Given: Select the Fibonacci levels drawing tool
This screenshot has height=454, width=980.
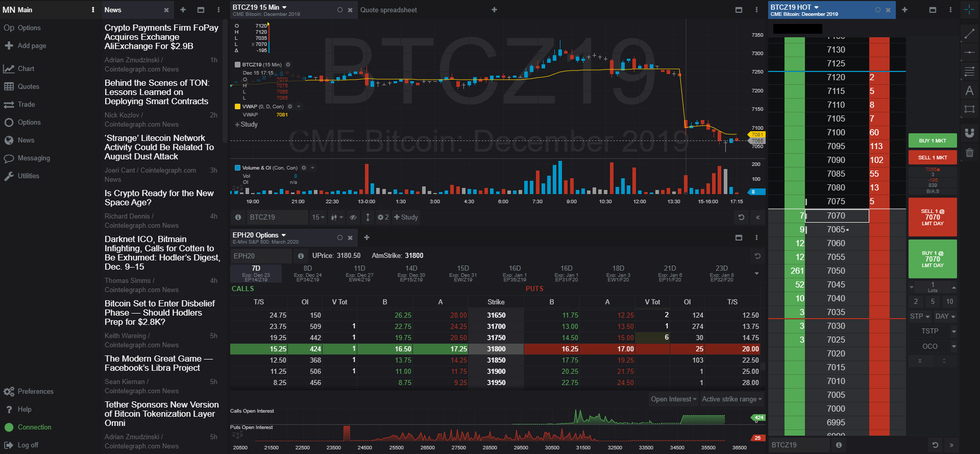Looking at the screenshot, I should tap(969, 71).
